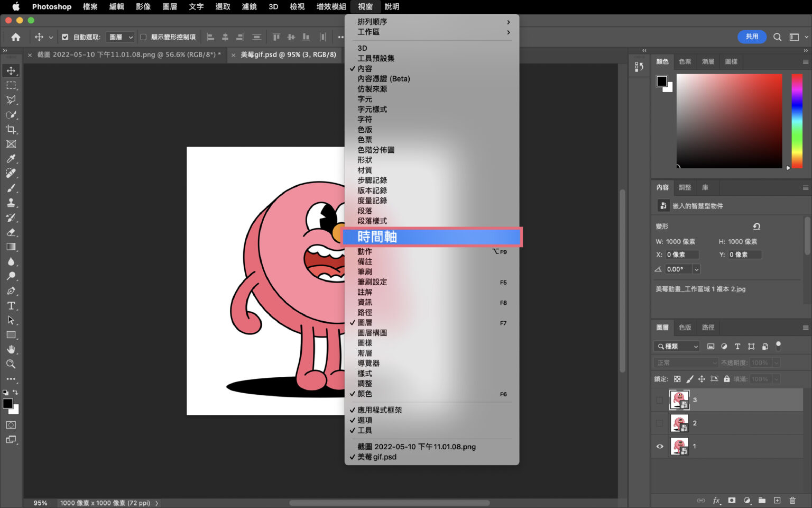Click the Home icon in options bar

coord(16,37)
